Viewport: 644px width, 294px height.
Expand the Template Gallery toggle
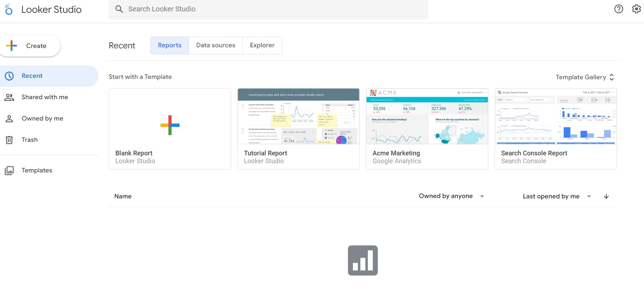tap(585, 77)
